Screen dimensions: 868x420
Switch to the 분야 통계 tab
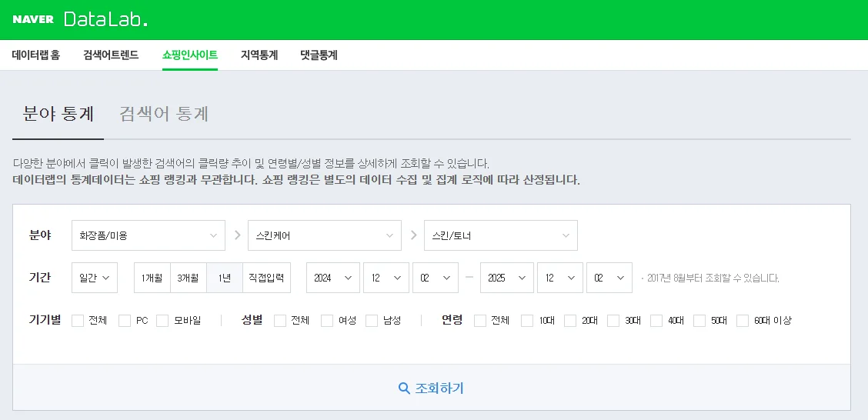tap(58, 114)
